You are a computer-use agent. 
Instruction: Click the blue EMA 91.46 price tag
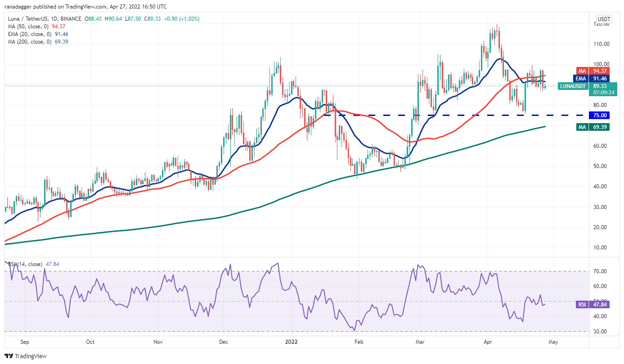tap(593, 78)
